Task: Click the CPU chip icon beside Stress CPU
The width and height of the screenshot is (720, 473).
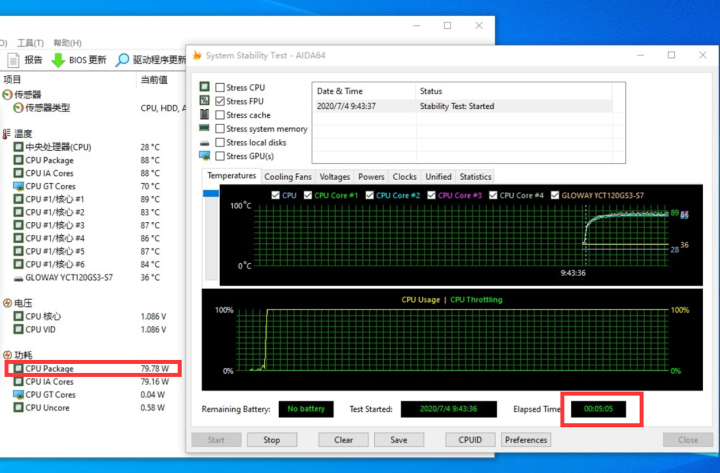Action: [x=204, y=87]
